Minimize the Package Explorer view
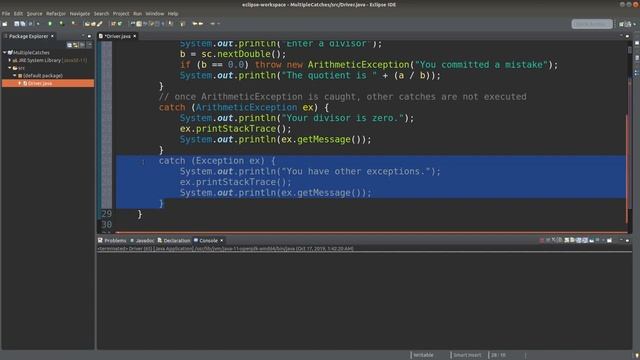Viewport: 640px width, 360px height. pyautogui.click(x=83, y=36)
